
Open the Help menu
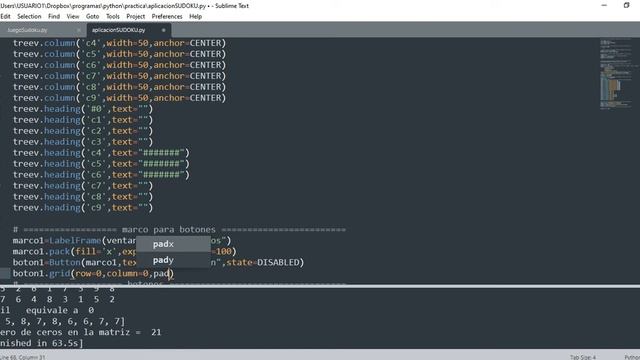[x=196, y=16]
